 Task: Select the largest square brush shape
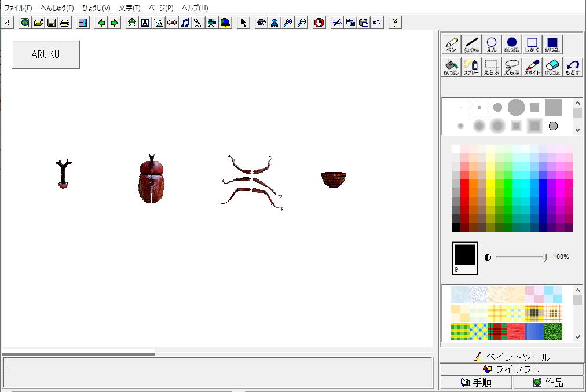(553, 107)
